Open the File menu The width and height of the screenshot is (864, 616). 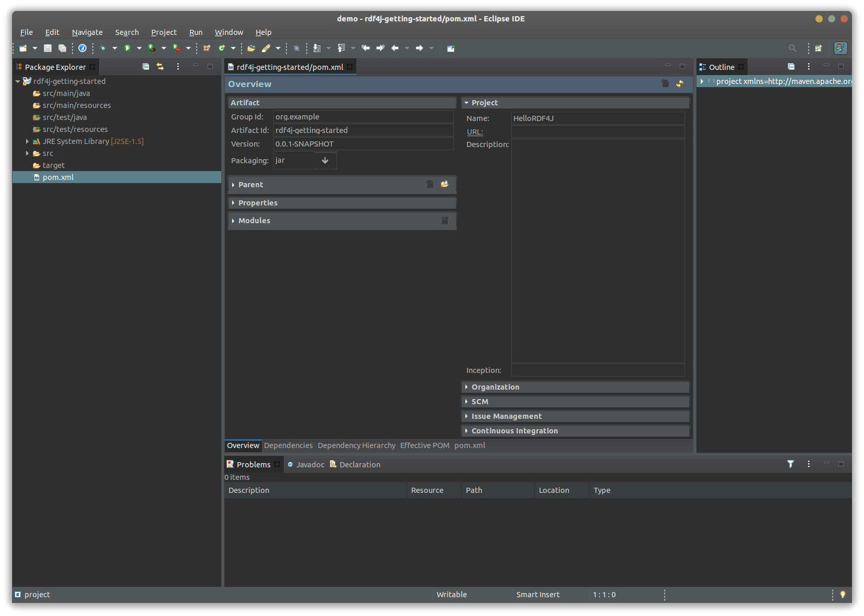click(27, 32)
